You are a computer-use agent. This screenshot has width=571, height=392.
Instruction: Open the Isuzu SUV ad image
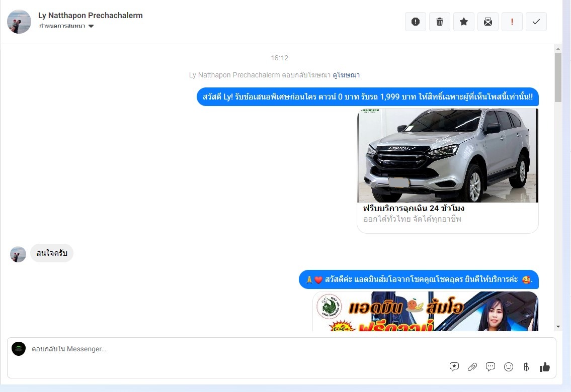[x=448, y=155]
